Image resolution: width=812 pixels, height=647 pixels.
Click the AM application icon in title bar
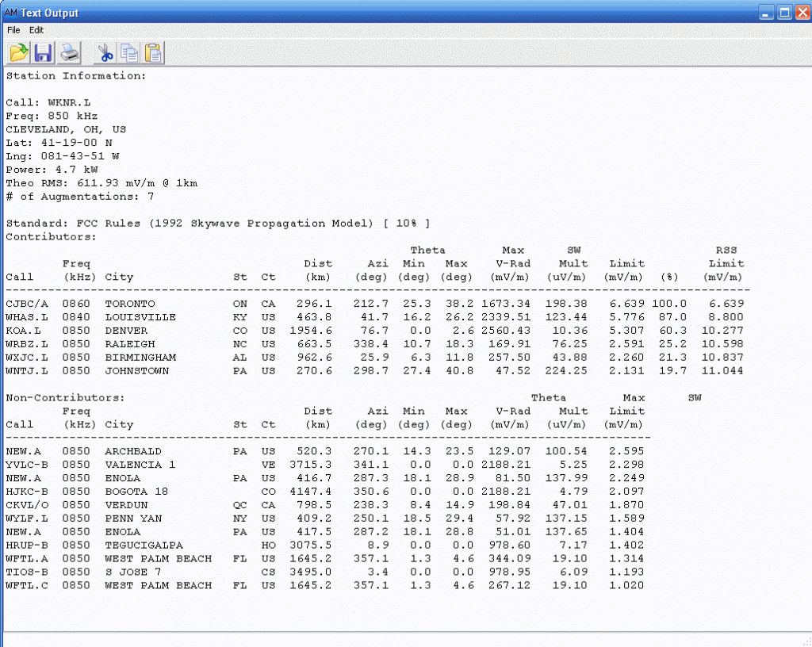(10, 13)
